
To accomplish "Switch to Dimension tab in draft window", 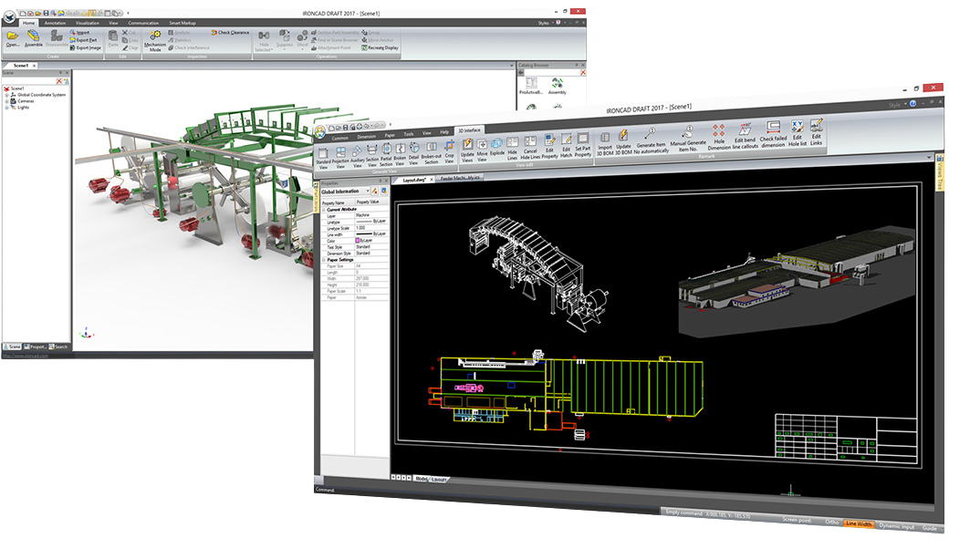I will [x=366, y=136].
